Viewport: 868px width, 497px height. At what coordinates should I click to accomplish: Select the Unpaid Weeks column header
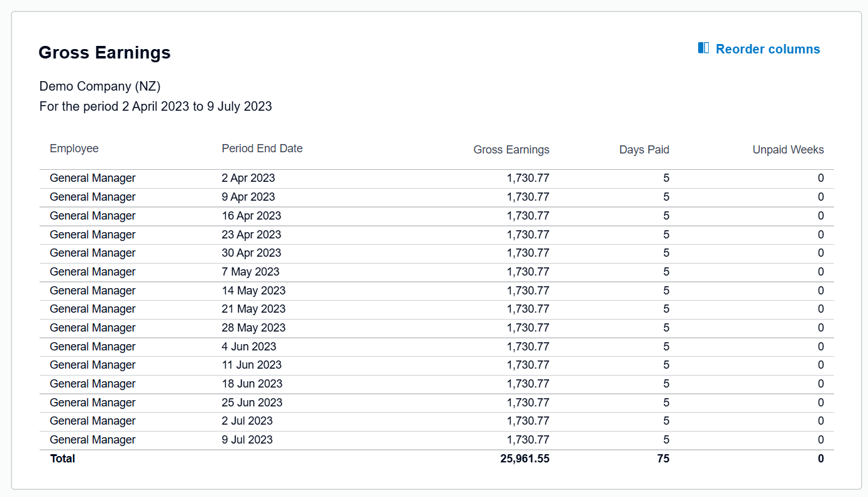point(788,150)
